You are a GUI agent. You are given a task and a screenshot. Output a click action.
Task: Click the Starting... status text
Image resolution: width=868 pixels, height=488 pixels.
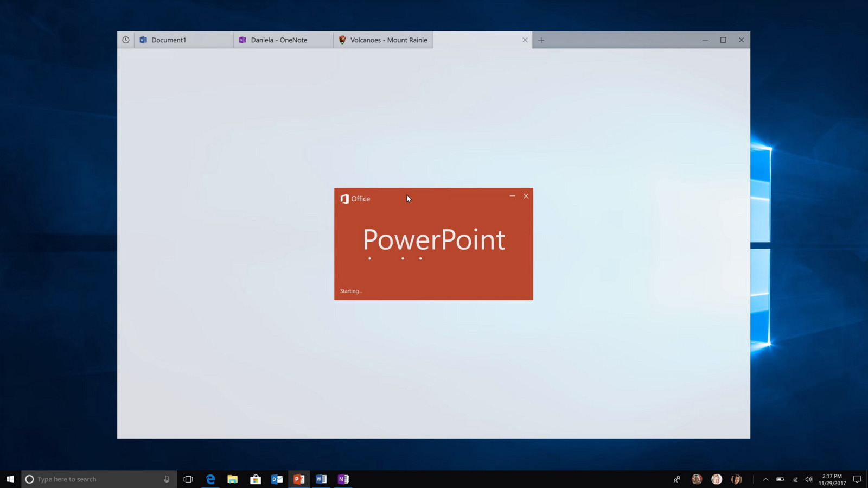(x=351, y=291)
